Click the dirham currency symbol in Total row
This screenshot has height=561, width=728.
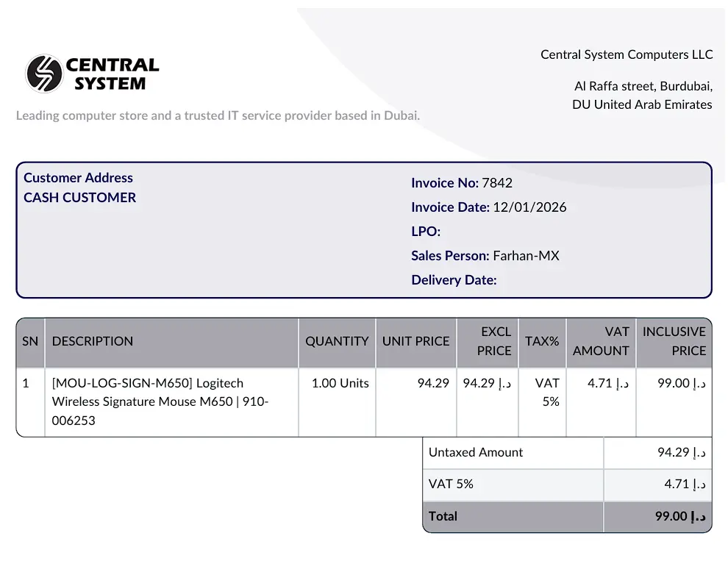tap(699, 516)
